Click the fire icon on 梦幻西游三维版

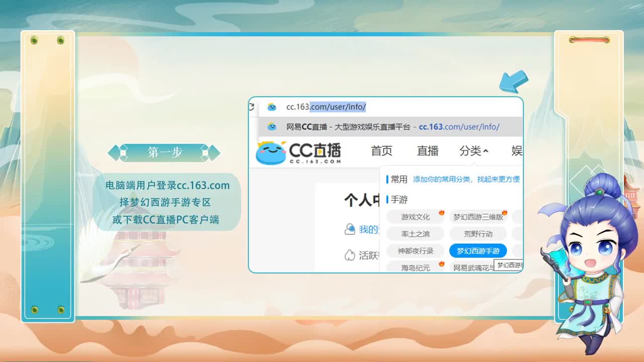click(x=505, y=212)
